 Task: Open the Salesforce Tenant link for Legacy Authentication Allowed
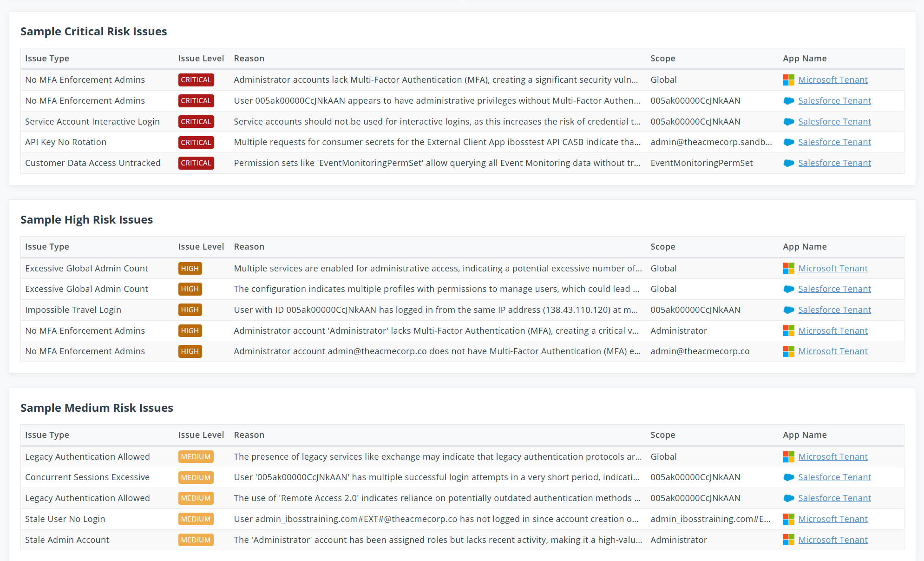pyautogui.click(x=834, y=498)
